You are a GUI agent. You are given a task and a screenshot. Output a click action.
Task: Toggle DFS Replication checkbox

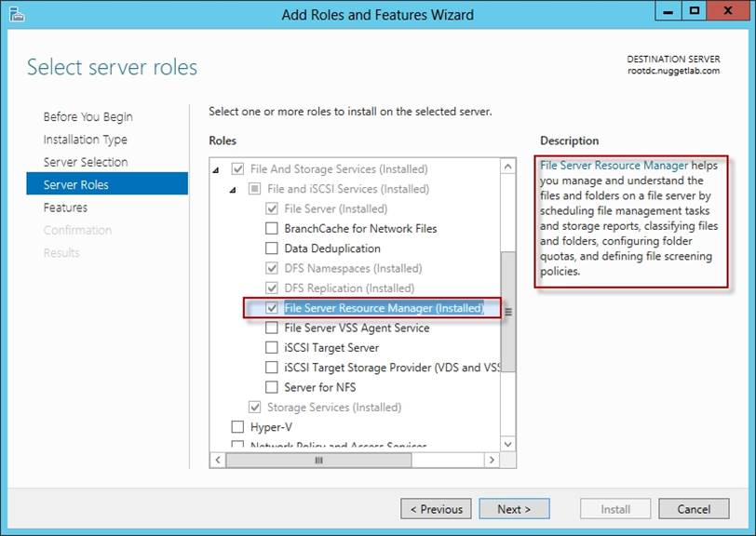(272, 288)
